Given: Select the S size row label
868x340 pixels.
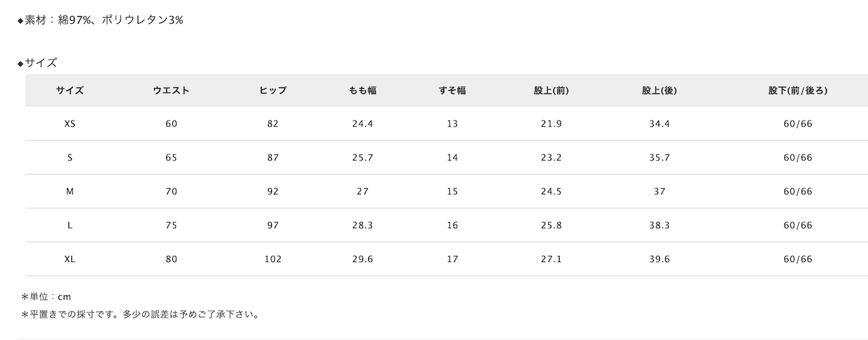Looking at the screenshot, I should point(70,158).
